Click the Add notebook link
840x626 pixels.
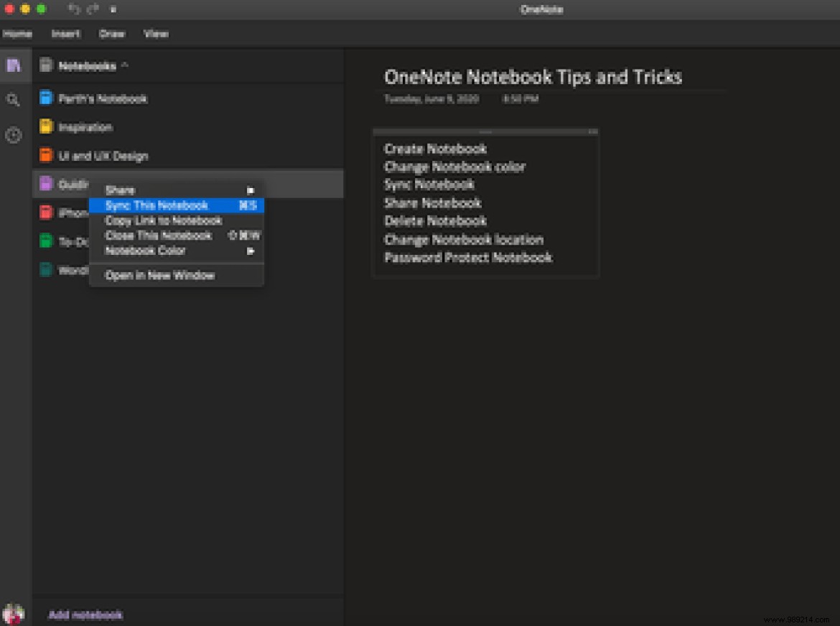coord(85,615)
